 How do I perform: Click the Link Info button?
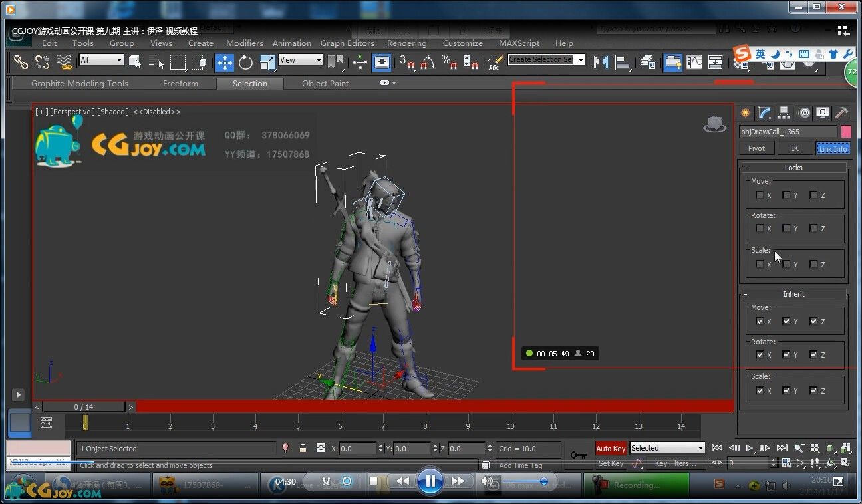coord(833,148)
